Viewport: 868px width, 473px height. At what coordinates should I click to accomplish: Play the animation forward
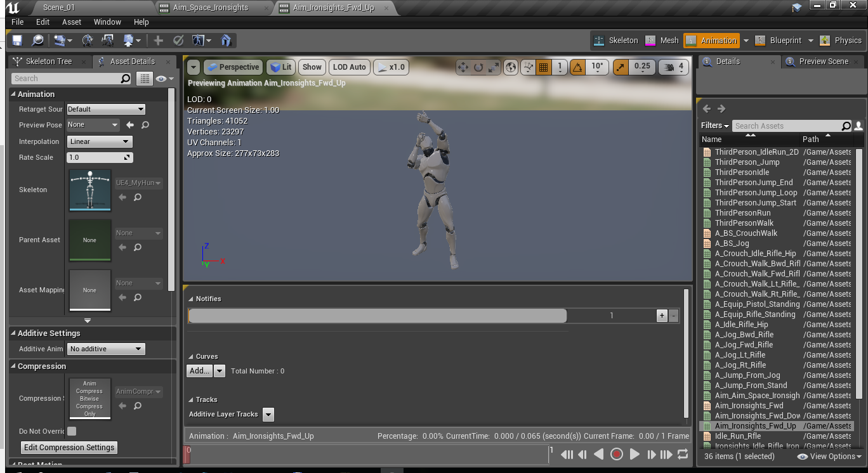point(635,454)
